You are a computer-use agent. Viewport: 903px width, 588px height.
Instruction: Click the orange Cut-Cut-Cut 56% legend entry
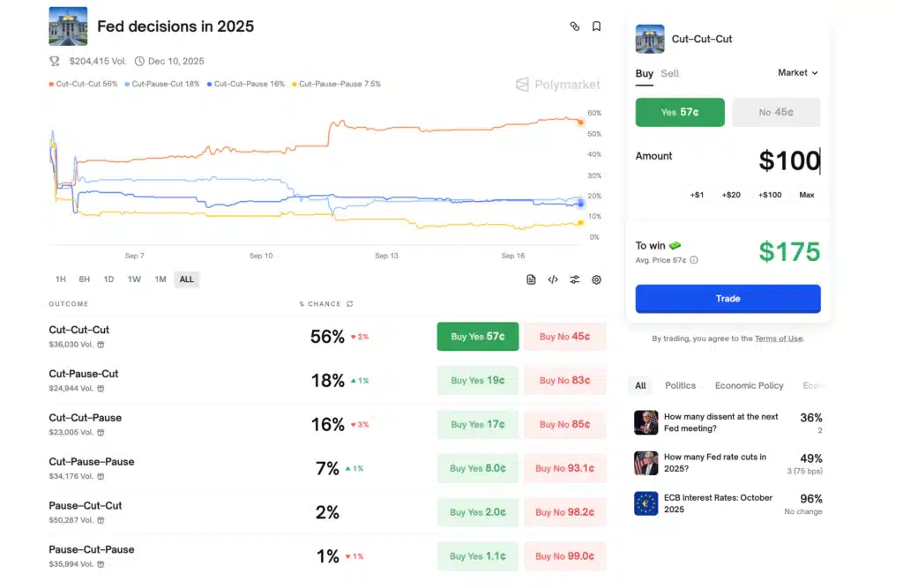coord(84,84)
